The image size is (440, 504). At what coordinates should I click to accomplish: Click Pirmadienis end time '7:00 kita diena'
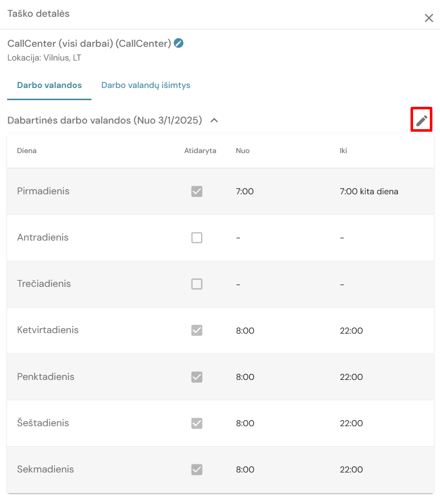(369, 192)
